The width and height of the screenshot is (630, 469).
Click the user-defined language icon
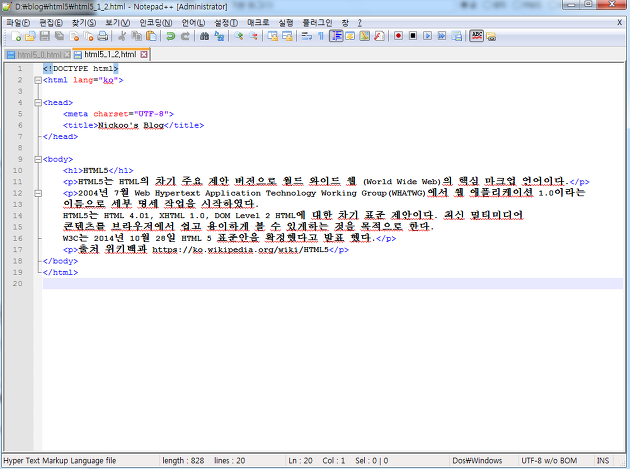pos(350,36)
